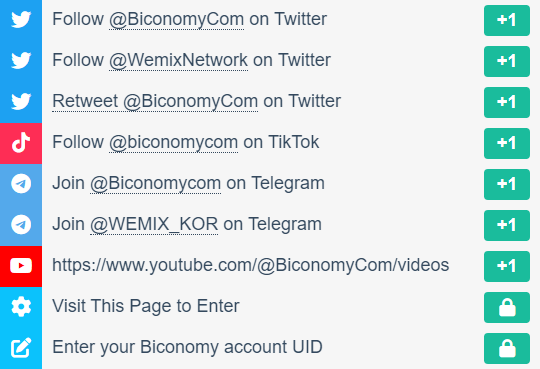Click Twitter icon beside Retweet @BiconomyCom

[x=21, y=101]
